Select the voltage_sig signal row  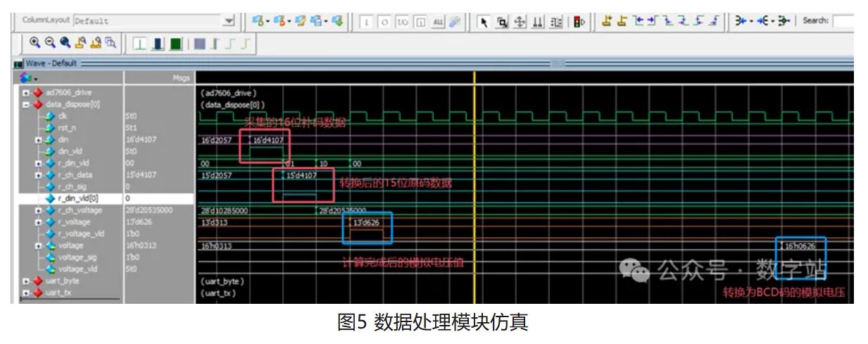(x=69, y=257)
